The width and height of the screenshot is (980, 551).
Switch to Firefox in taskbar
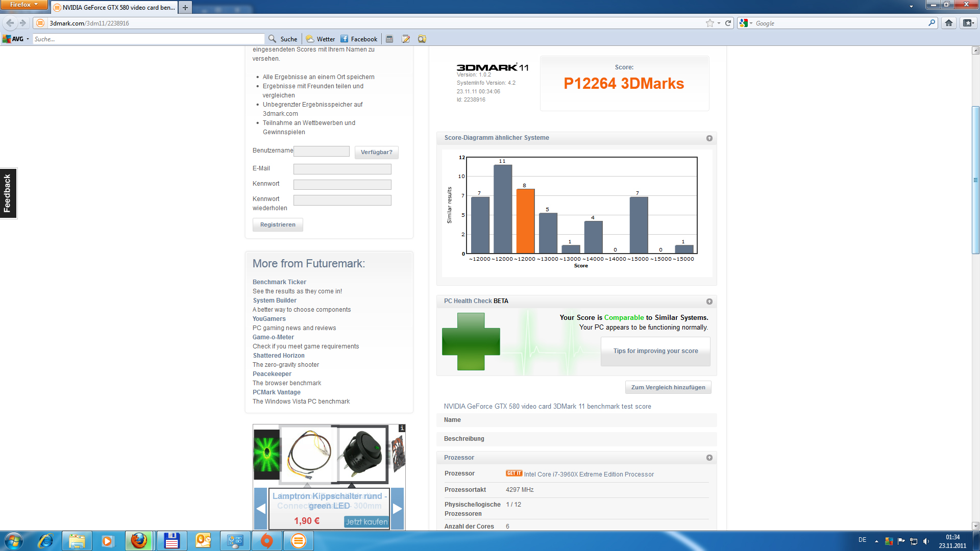139,541
